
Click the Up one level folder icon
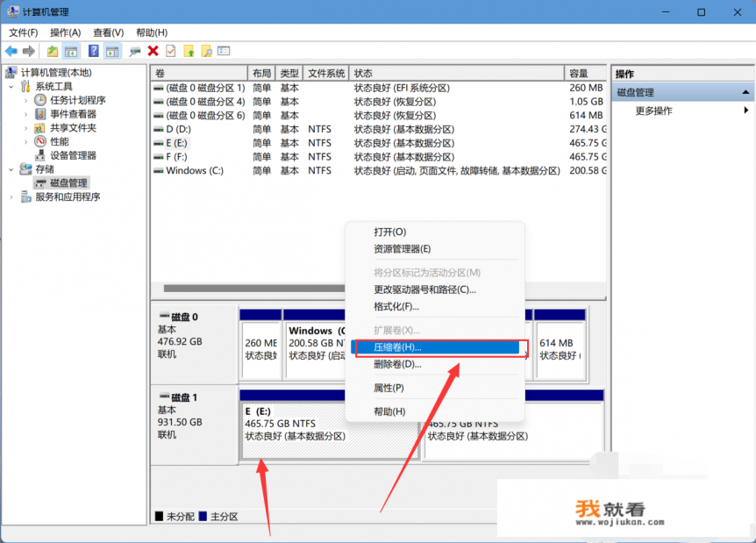coord(53,51)
